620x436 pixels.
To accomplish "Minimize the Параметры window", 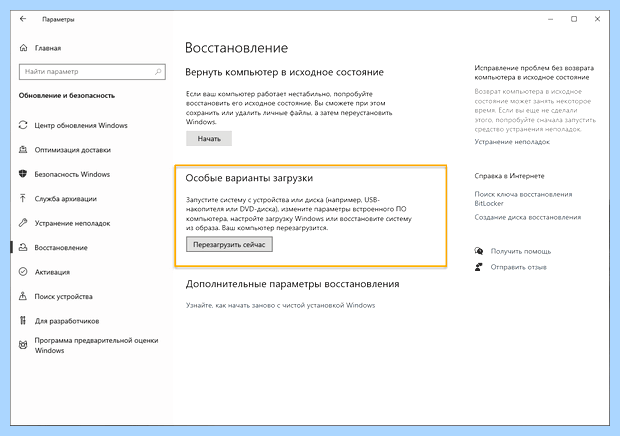I will point(550,19).
